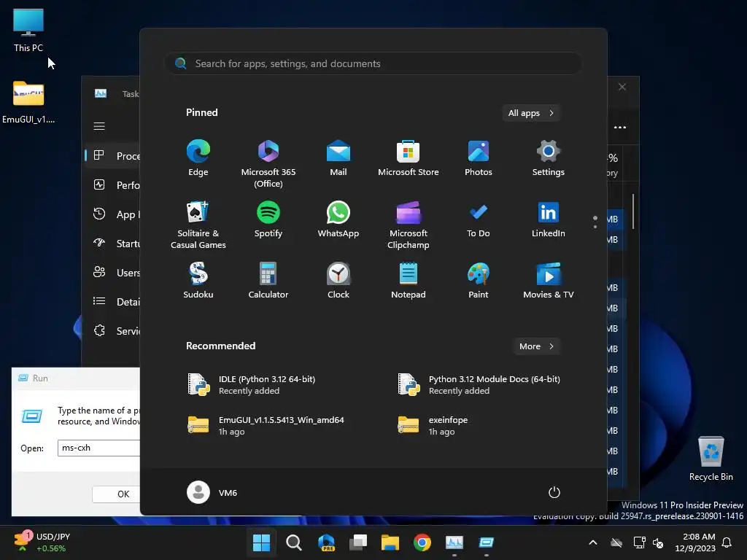747x560 pixels.
Task: Select Recycle Bin desktop icon
Action: (x=711, y=459)
